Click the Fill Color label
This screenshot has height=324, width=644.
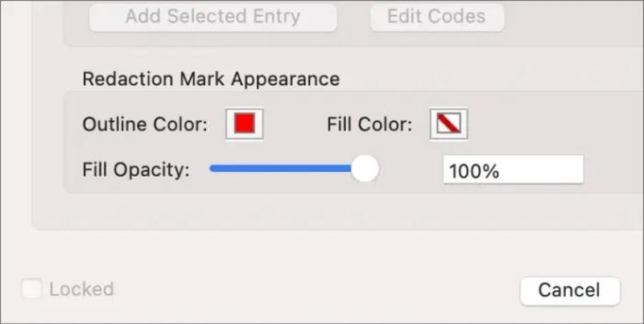(x=369, y=125)
